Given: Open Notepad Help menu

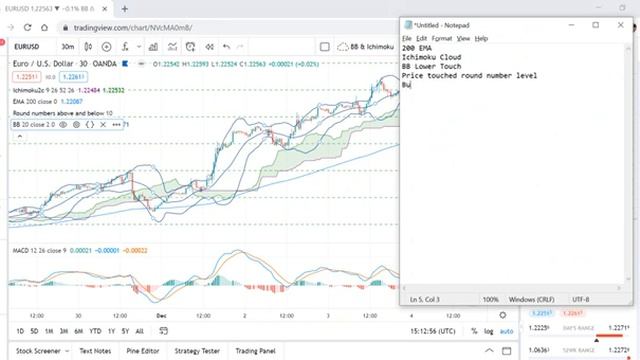Looking at the screenshot, I should point(481,38).
